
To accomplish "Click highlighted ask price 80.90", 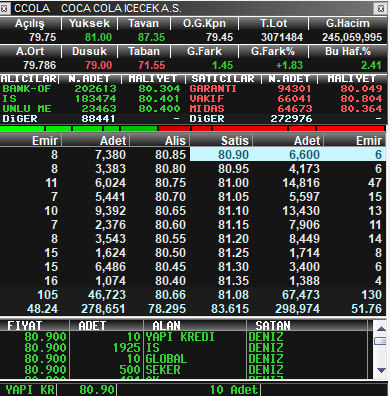I will 233,155.
